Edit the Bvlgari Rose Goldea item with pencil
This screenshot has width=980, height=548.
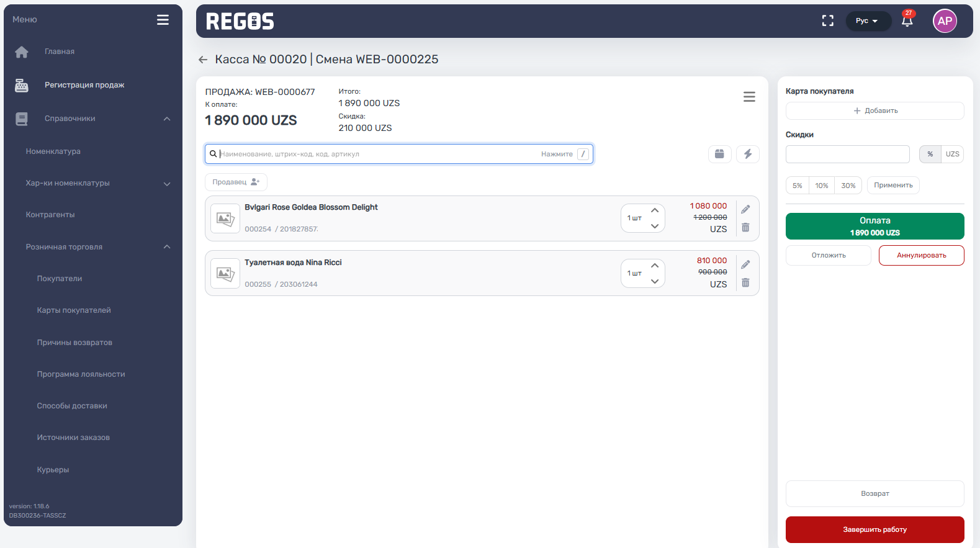[x=745, y=210]
